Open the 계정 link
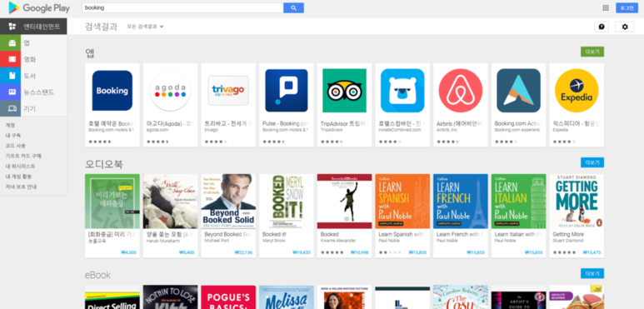The height and width of the screenshot is (309, 644). (10, 125)
